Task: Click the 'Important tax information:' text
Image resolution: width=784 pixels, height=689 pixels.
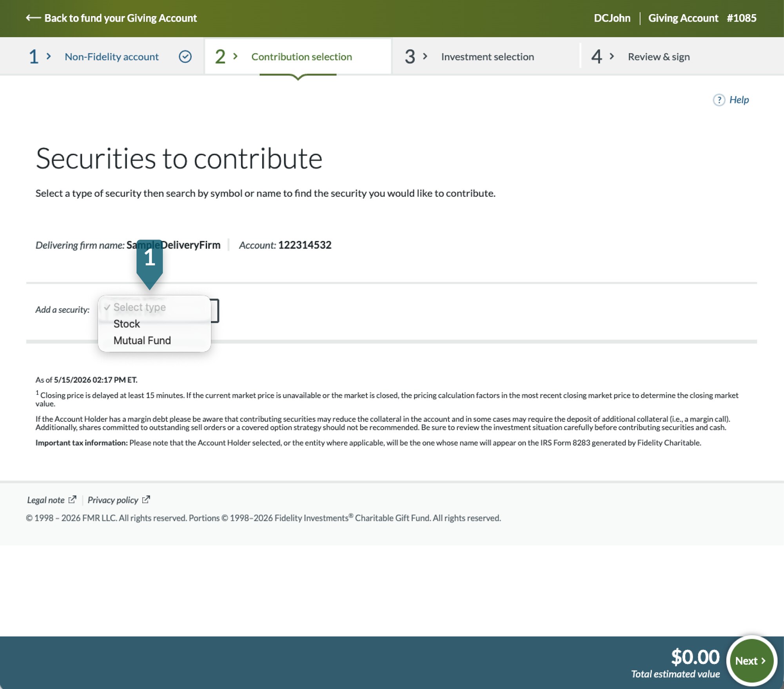Action: pos(82,443)
